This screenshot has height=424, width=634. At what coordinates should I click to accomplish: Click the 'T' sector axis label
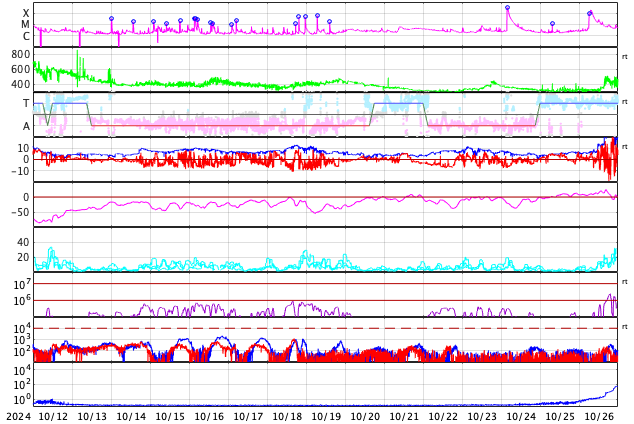tap(26, 103)
